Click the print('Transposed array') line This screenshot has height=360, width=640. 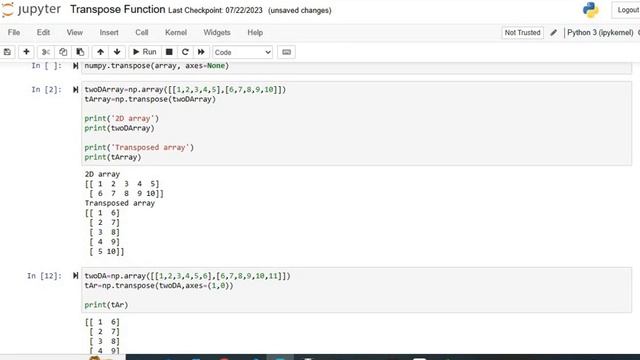coord(139,147)
